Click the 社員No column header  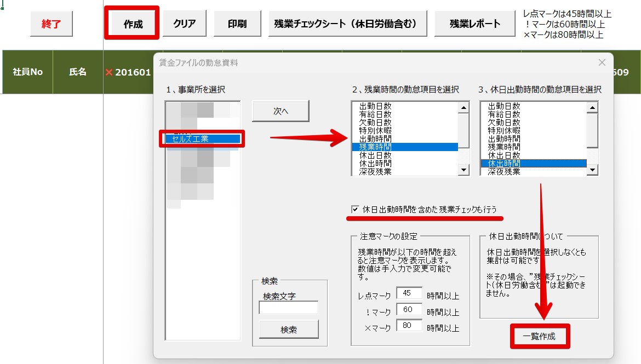pos(28,72)
